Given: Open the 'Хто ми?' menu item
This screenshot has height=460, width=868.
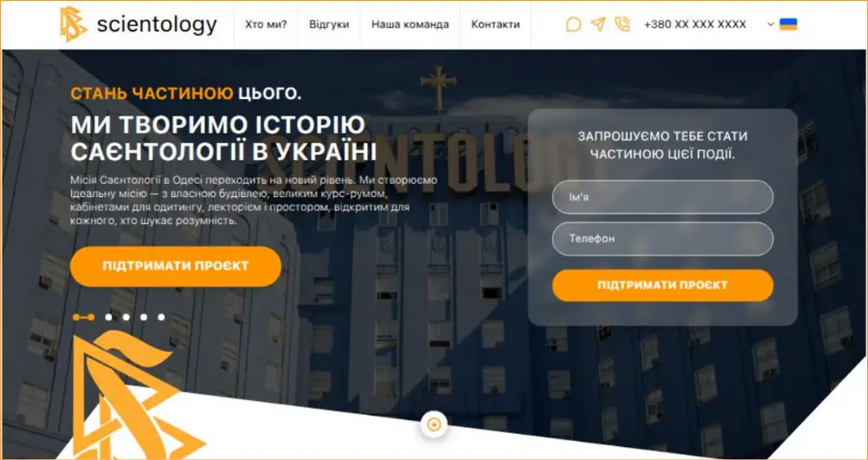Looking at the screenshot, I should click(266, 24).
